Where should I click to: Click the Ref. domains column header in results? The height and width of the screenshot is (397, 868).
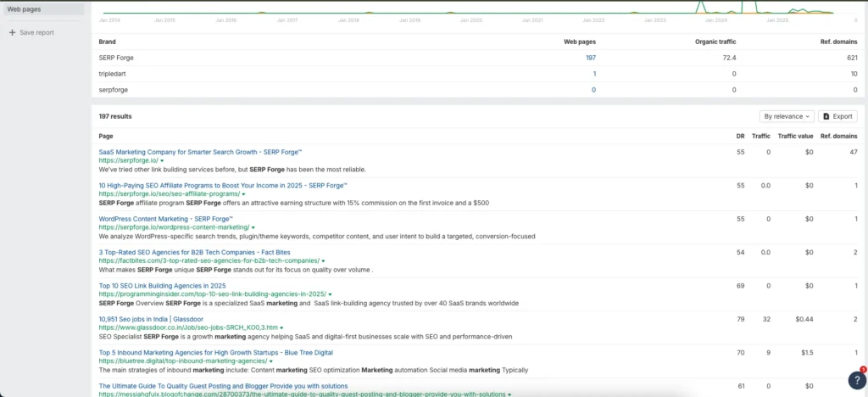[838, 136]
